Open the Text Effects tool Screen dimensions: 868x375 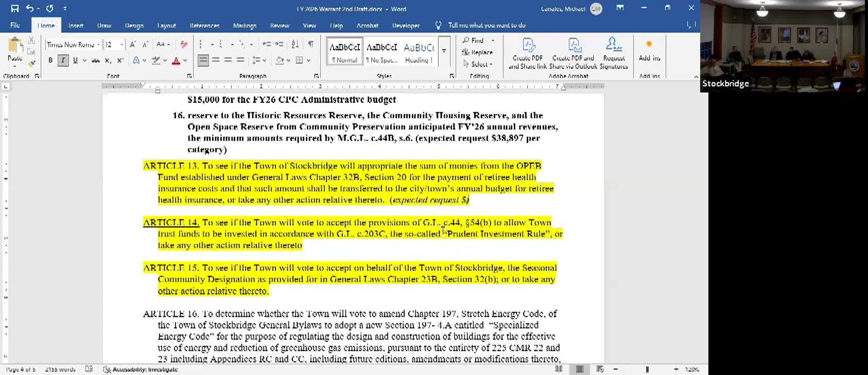pos(136,60)
